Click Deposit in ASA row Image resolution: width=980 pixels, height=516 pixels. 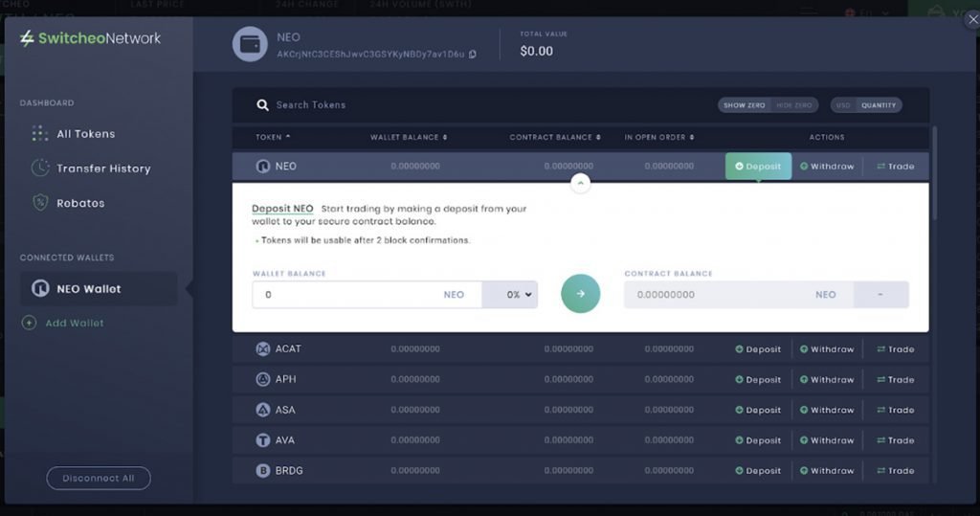tap(758, 410)
